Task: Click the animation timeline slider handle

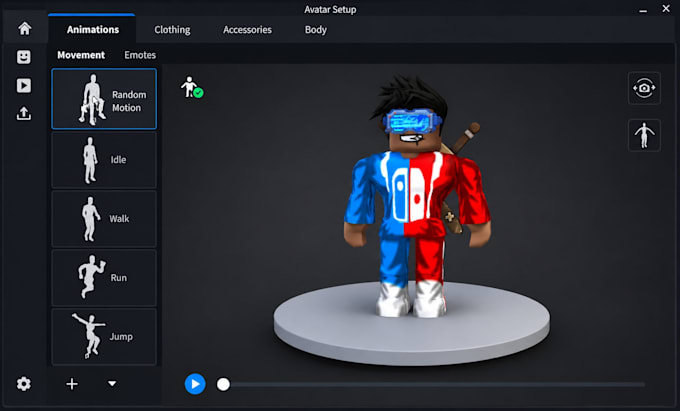Action: [223, 384]
